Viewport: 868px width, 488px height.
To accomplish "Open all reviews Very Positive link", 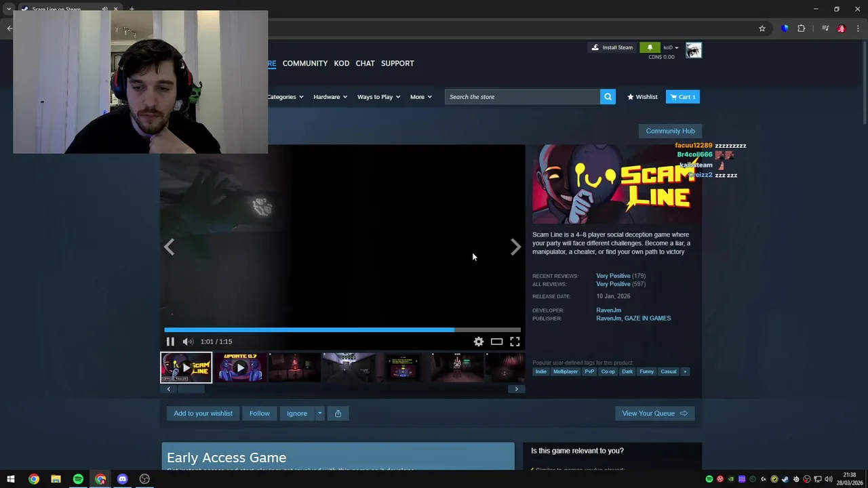I will (613, 284).
